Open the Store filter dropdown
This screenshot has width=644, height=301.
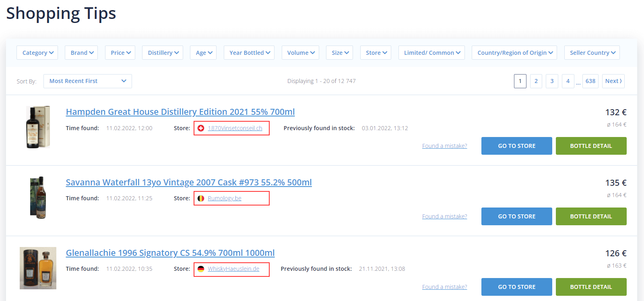click(376, 53)
